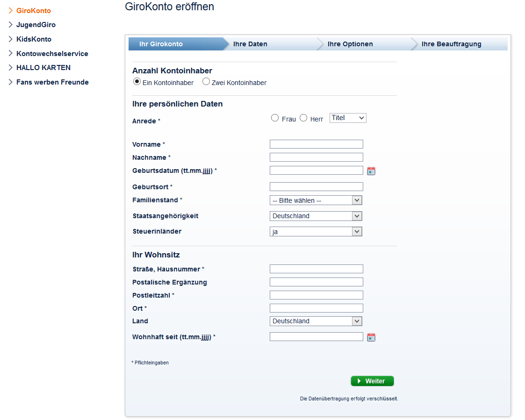This screenshot has width=525, height=420.
Task: Switch to Ihre Daten step tab
Action: [272, 44]
